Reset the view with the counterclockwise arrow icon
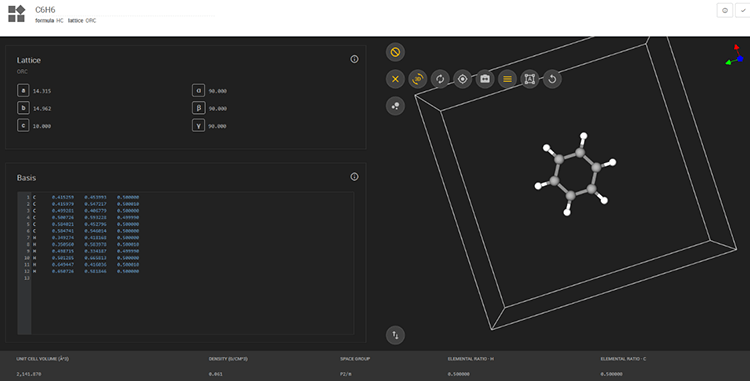The width and height of the screenshot is (750, 381). (x=552, y=79)
